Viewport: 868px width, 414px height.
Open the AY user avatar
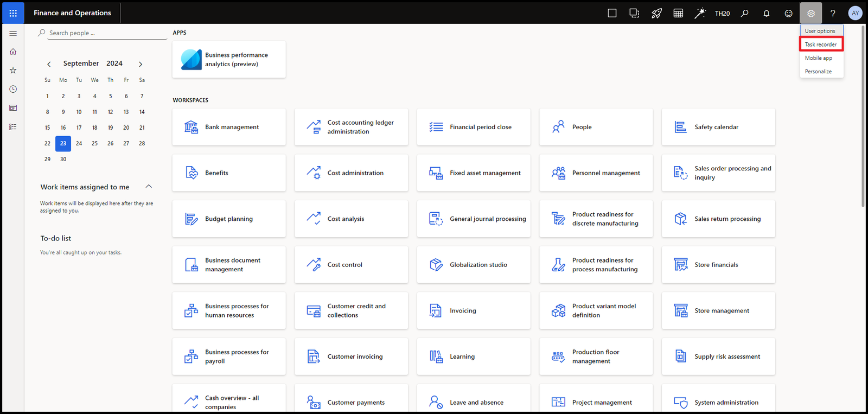coord(855,13)
